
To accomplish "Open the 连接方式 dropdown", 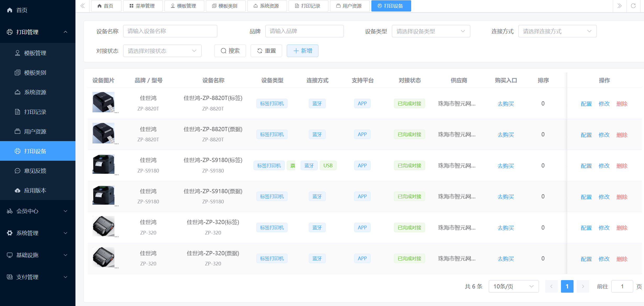I will click(x=557, y=31).
